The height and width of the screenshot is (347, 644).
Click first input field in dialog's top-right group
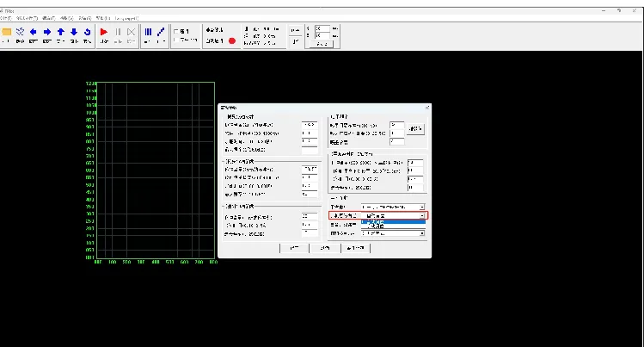(x=396, y=125)
